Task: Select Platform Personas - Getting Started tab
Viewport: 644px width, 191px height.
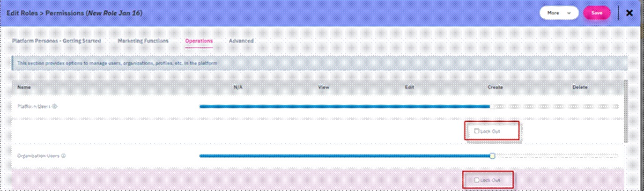Action: [56, 41]
